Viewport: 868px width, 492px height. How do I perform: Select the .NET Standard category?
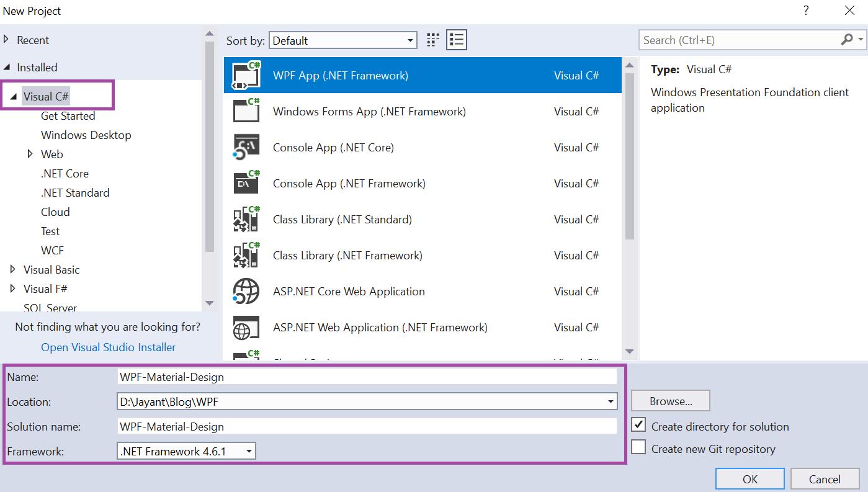75,193
